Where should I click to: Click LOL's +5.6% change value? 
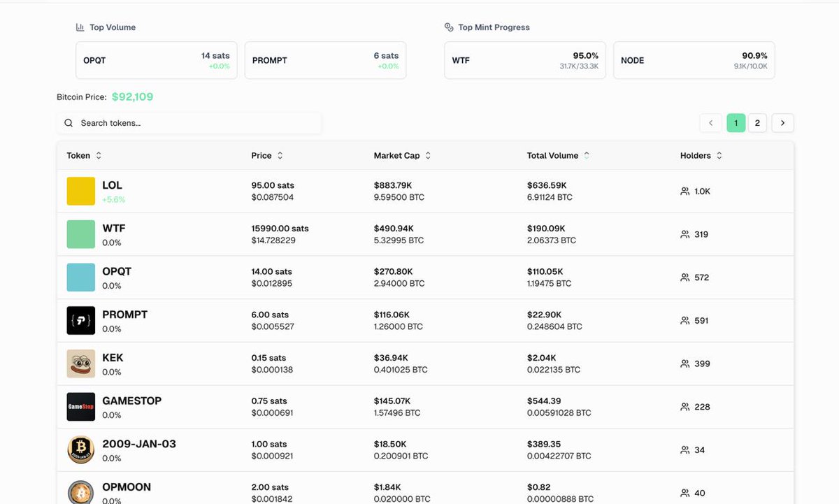(x=113, y=200)
